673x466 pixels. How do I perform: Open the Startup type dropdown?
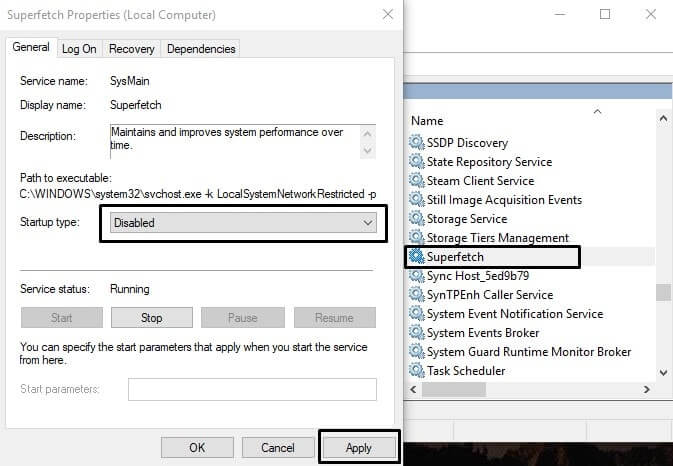243,223
